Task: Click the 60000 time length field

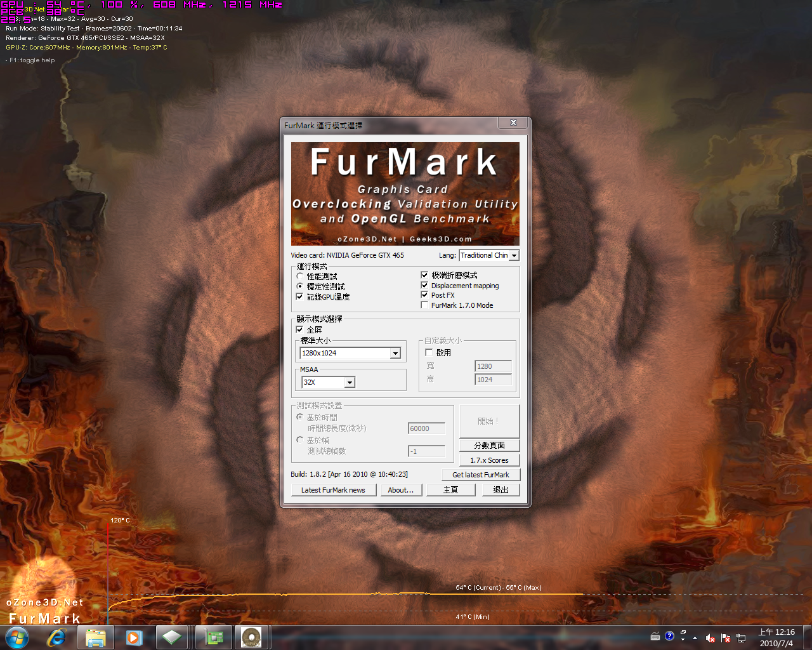Action: coord(426,428)
